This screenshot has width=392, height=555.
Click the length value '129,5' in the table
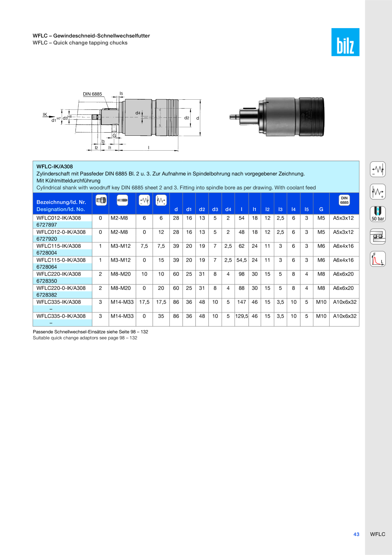[242, 316]
